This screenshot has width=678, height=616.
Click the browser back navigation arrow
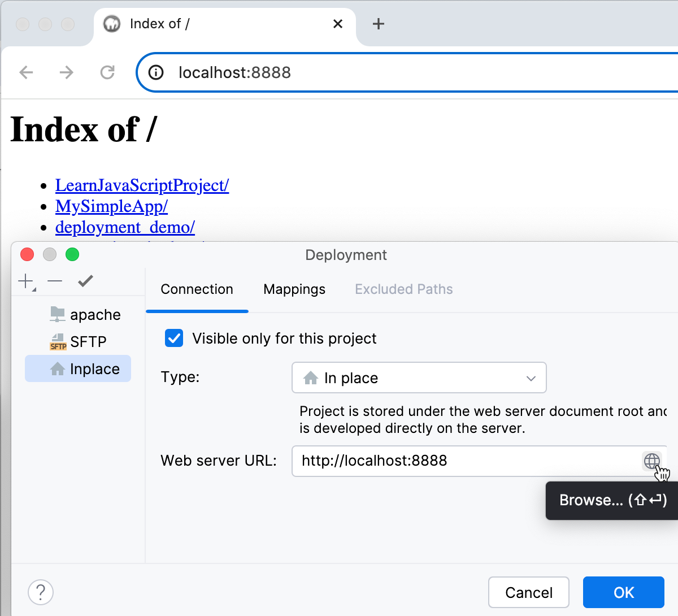(x=26, y=72)
